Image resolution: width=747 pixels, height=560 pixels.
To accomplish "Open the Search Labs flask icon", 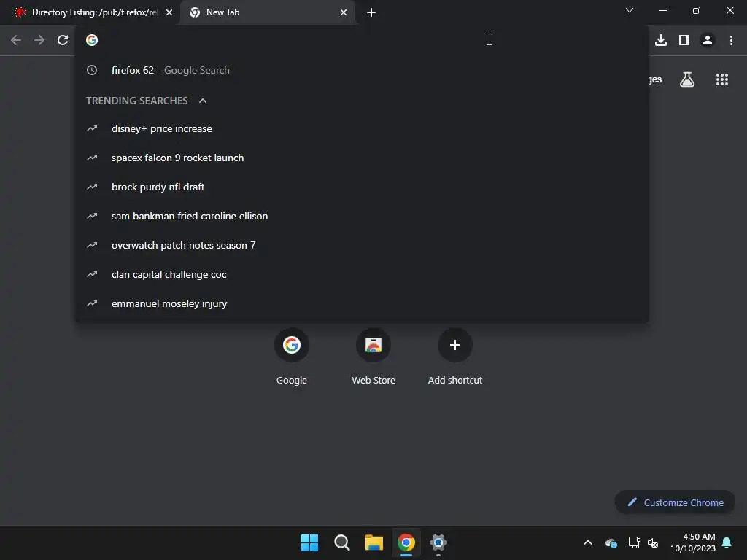I will tap(687, 79).
